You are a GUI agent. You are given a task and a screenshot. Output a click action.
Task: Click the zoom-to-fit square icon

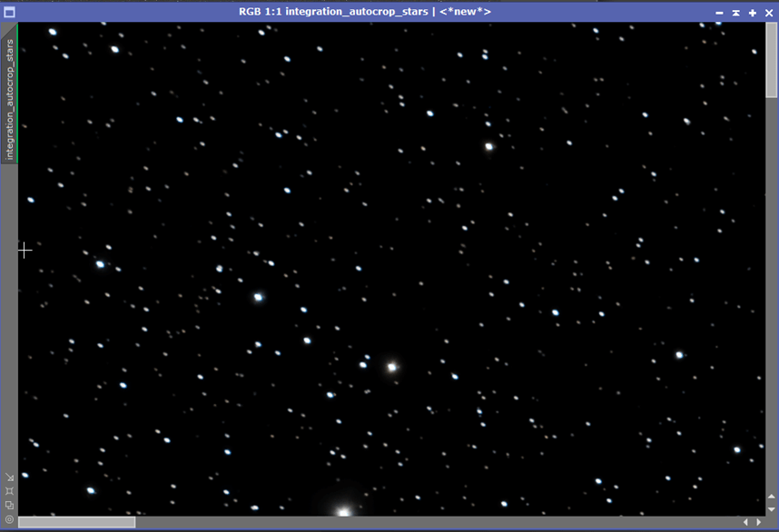coord(9,491)
